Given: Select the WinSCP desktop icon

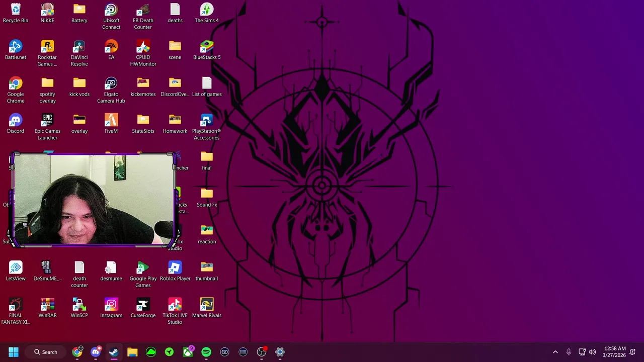Looking at the screenshot, I should tap(79, 308).
